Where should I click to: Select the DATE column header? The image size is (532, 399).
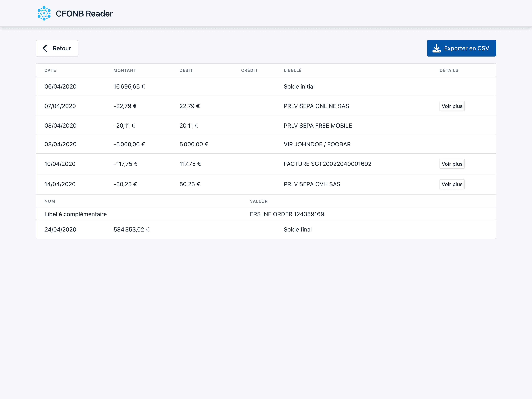pos(50,70)
